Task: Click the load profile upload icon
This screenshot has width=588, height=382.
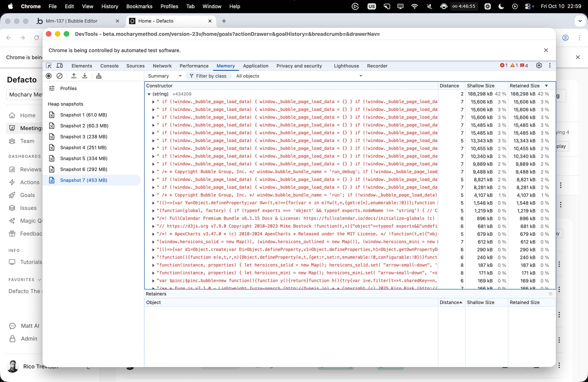Action: click(x=74, y=76)
